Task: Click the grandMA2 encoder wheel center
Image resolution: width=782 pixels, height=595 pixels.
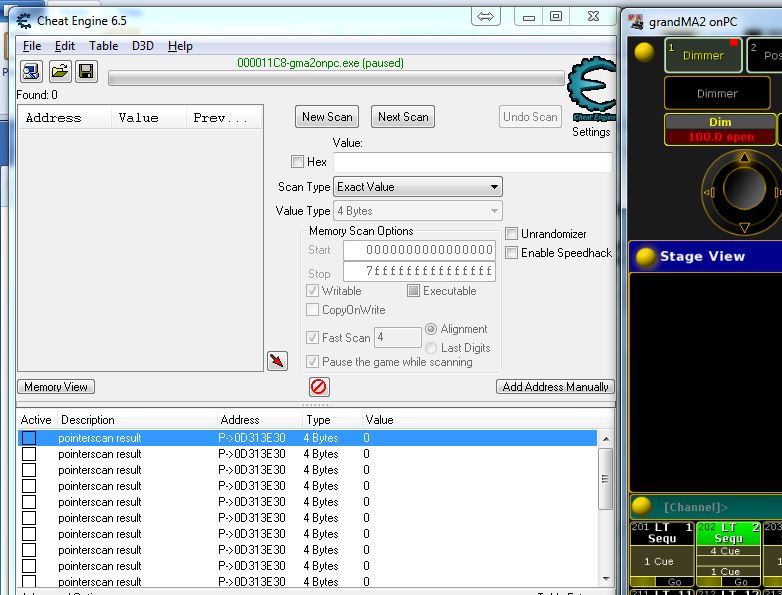Action: point(745,189)
